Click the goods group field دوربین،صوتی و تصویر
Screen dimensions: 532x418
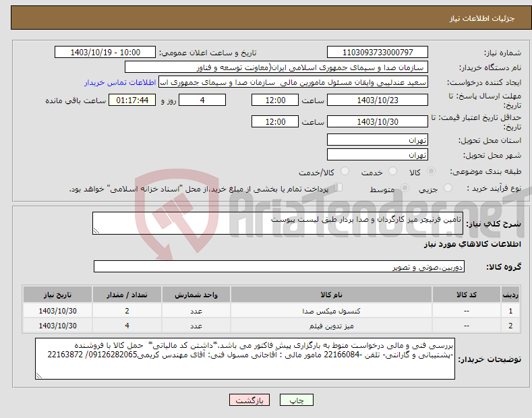(x=279, y=267)
